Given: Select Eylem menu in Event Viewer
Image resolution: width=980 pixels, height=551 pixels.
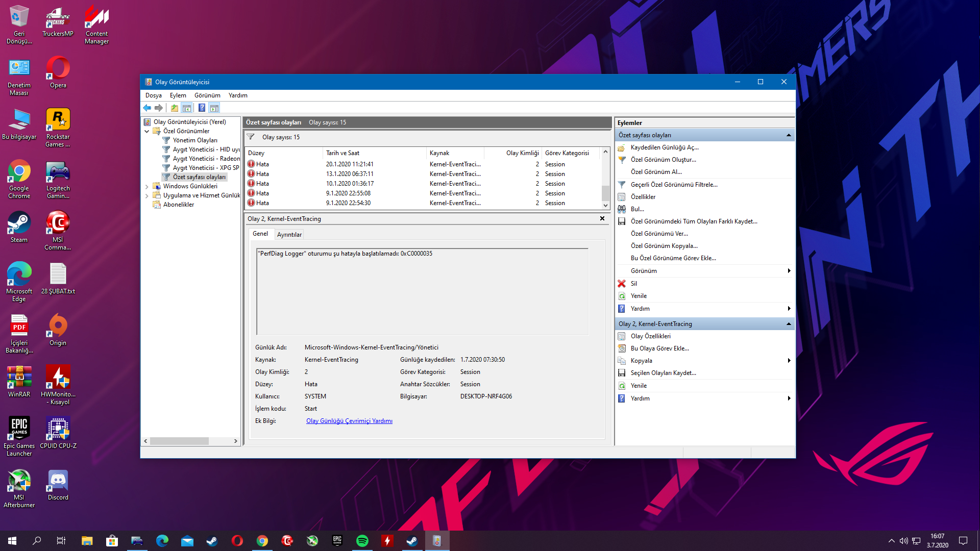Looking at the screenshot, I should (177, 95).
